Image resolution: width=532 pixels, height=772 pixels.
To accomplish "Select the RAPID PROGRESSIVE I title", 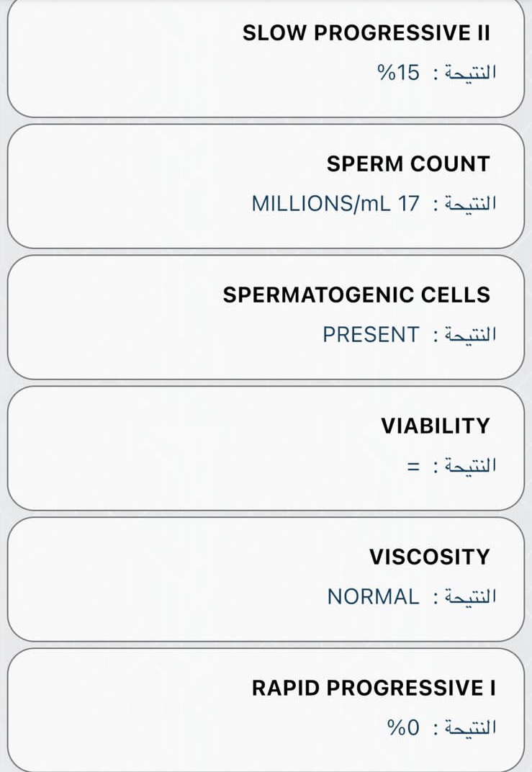I will 374,688.
